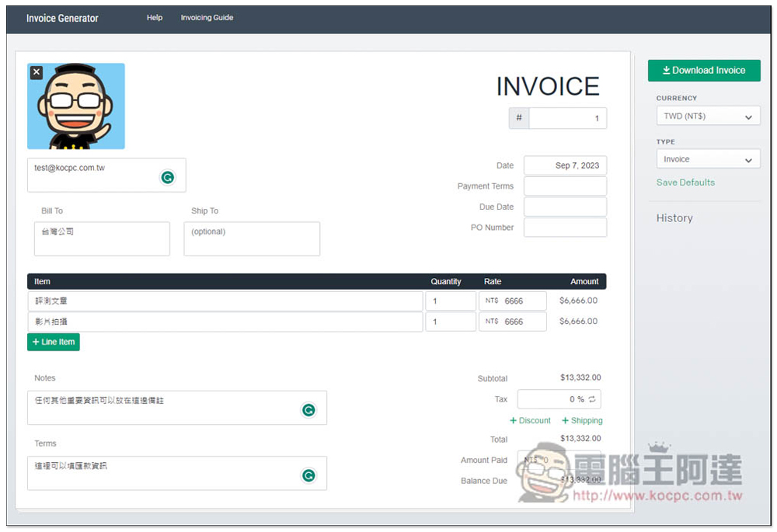
Task: Click Grammarly icon in sender email field
Action: 168,177
